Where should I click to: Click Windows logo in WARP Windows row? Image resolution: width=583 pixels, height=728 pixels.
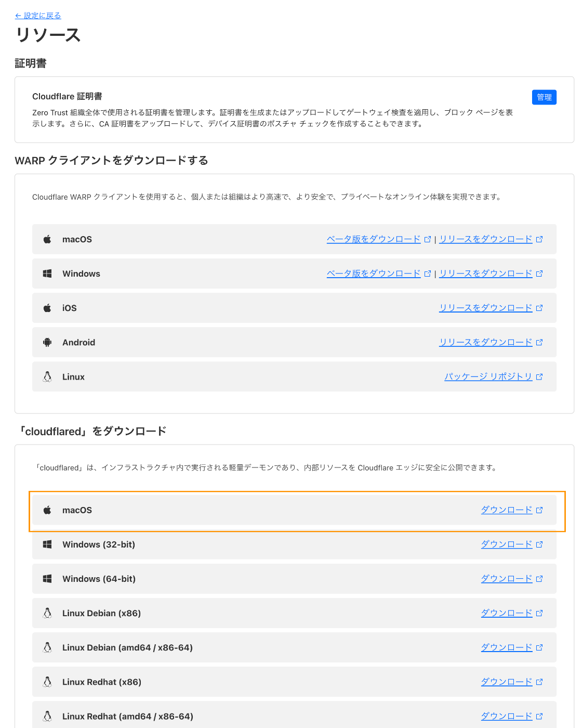pyautogui.click(x=47, y=274)
